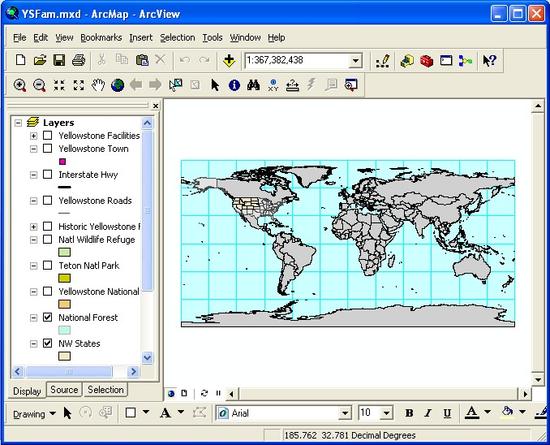Open the map scale dropdown
This screenshot has height=445, width=550.
click(x=355, y=61)
